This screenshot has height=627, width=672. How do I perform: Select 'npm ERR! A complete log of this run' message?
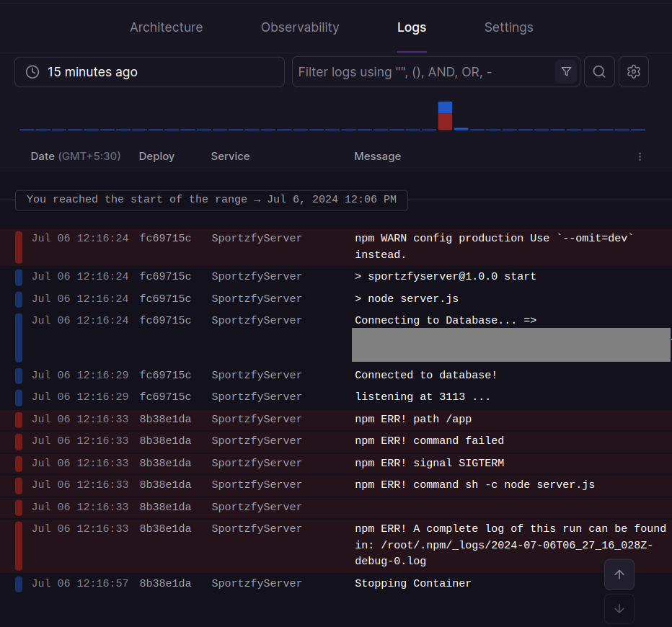[510, 545]
